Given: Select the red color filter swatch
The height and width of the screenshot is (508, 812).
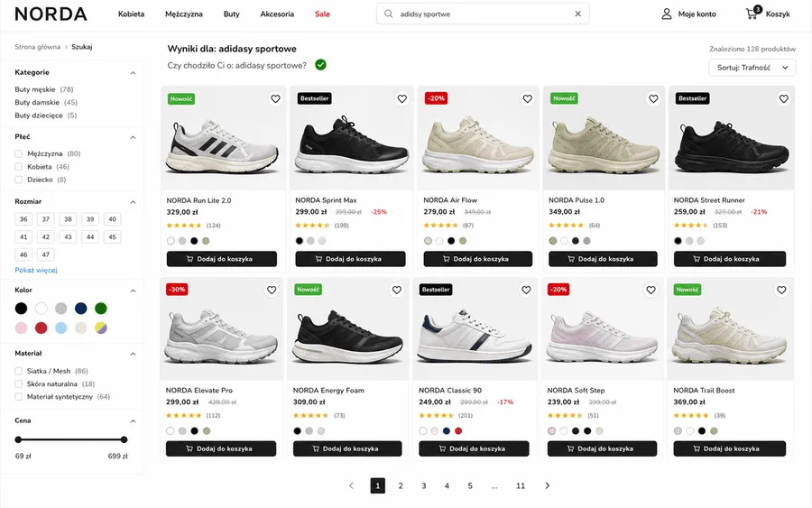Looking at the screenshot, I should (41, 328).
